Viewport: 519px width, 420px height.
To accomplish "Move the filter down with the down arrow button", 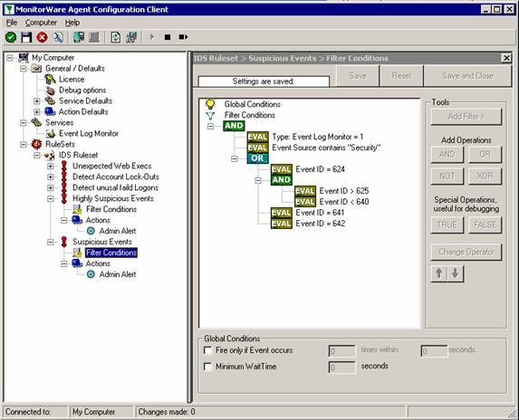I will click(x=456, y=273).
